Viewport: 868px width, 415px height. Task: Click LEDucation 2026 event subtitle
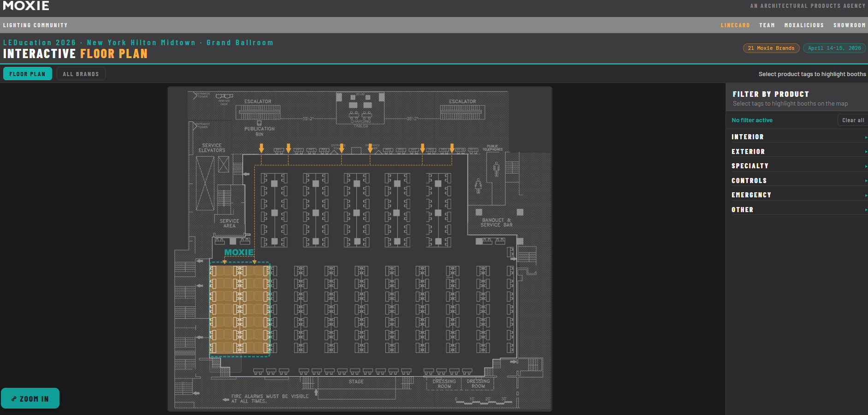click(138, 43)
